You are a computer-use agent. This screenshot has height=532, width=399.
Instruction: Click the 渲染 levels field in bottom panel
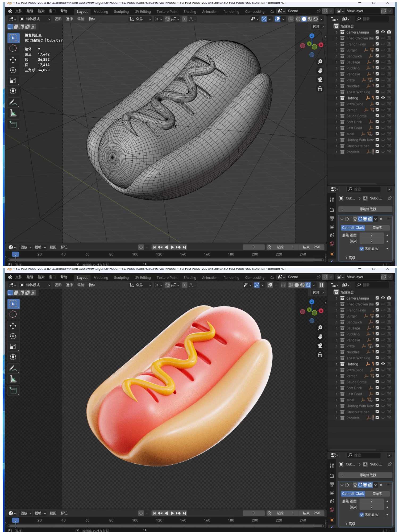coord(372,507)
